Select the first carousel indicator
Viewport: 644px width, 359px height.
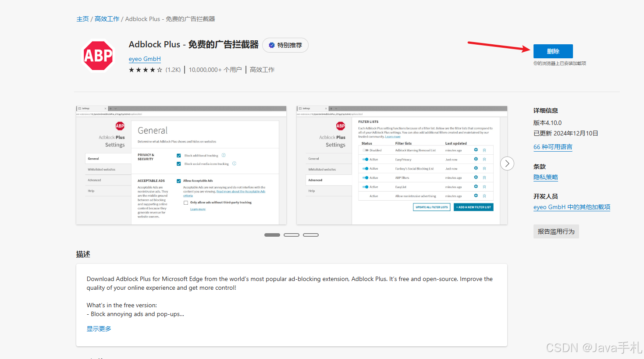[272, 235]
